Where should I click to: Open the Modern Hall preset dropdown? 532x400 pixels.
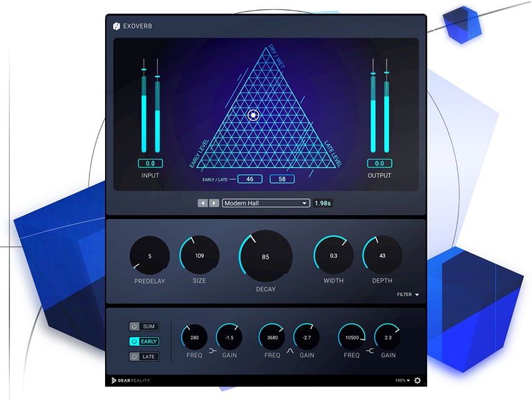265,203
